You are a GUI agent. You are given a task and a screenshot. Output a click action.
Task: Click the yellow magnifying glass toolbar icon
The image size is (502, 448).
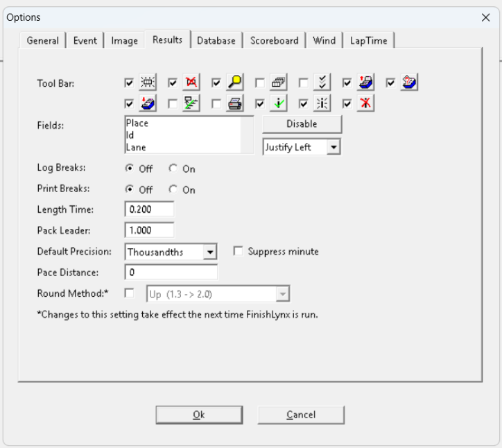click(x=235, y=83)
